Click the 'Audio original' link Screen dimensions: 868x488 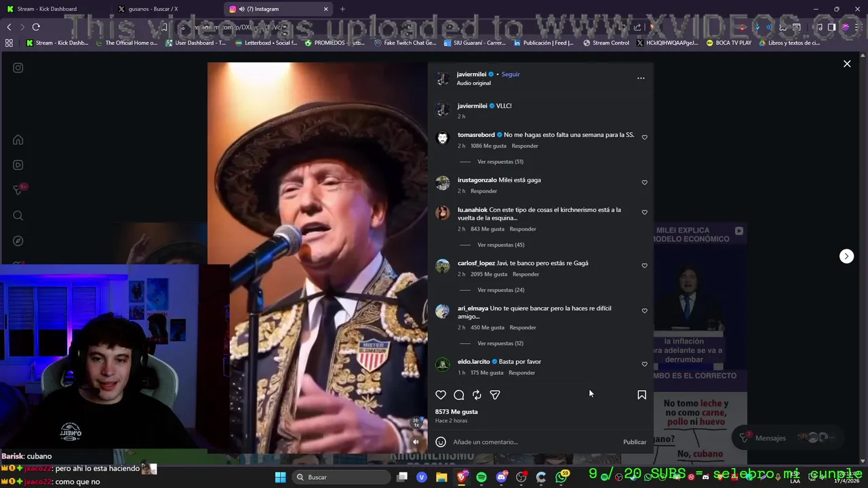473,83
